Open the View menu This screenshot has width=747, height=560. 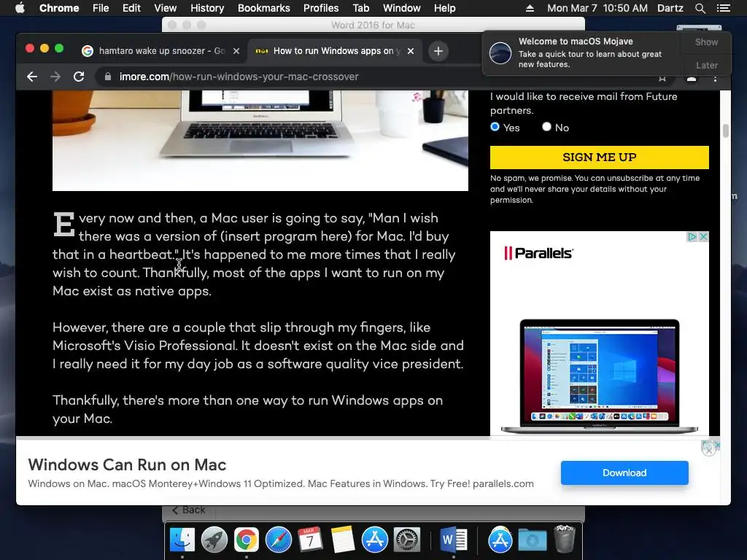(x=166, y=8)
